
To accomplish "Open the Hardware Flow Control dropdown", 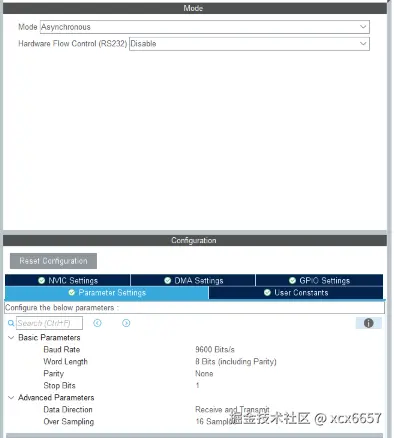I will click(249, 44).
